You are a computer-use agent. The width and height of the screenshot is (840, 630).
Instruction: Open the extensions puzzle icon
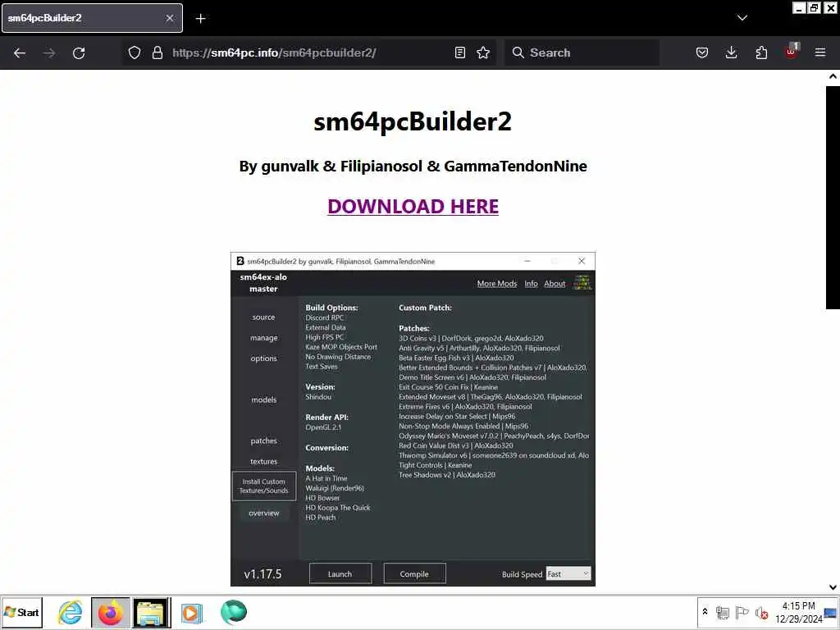tap(761, 52)
